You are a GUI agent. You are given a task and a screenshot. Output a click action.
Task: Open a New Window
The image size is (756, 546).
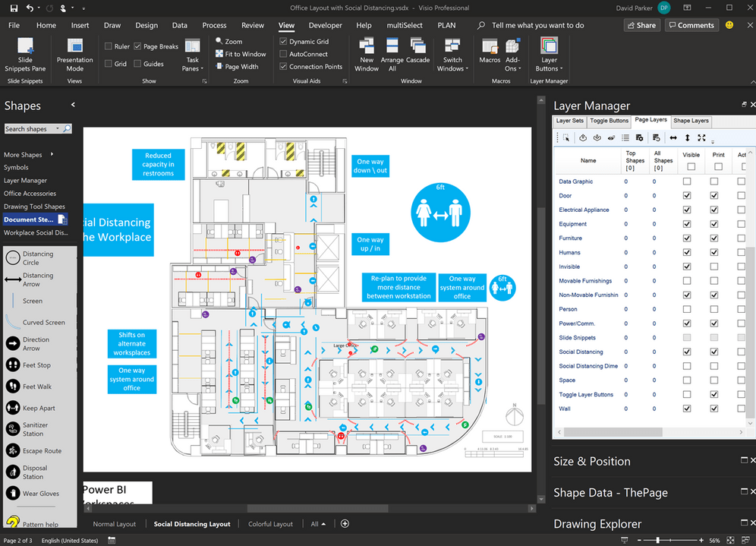pos(367,55)
